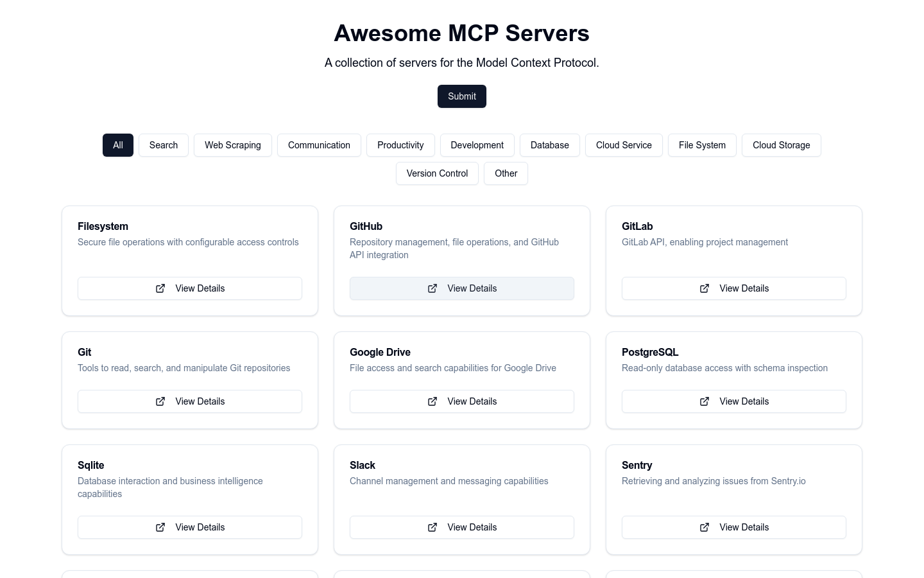Click the Sqlite card title
The height and width of the screenshot is (578, 924).
pyautogui.click(x=90, y=465)
